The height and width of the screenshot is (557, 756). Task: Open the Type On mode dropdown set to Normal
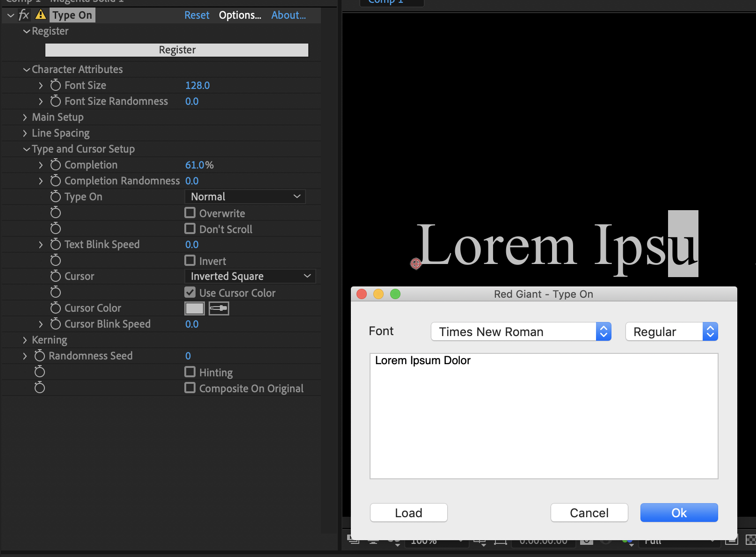pyautogui.click(x=245, y=197)
